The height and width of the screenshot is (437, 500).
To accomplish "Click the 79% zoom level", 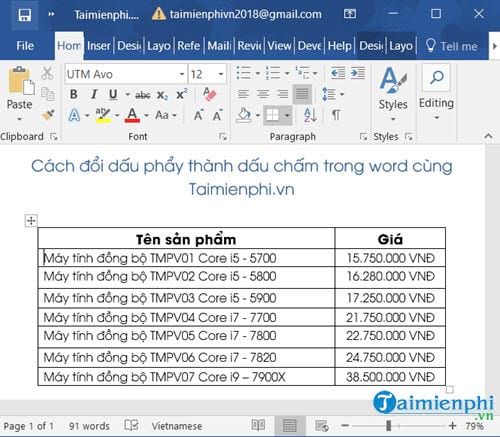I will (475, 426).
